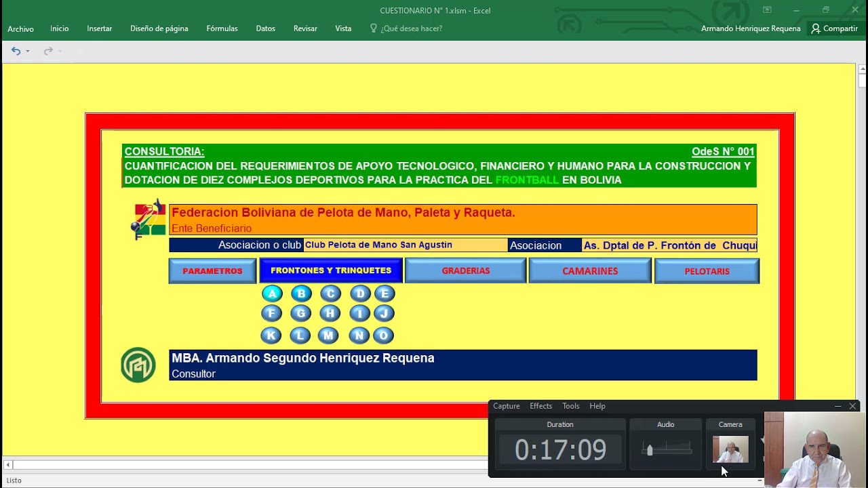Click the circular C button
Image resolution: width=868 pixels, height=488 pixels.
click(330, 293)
